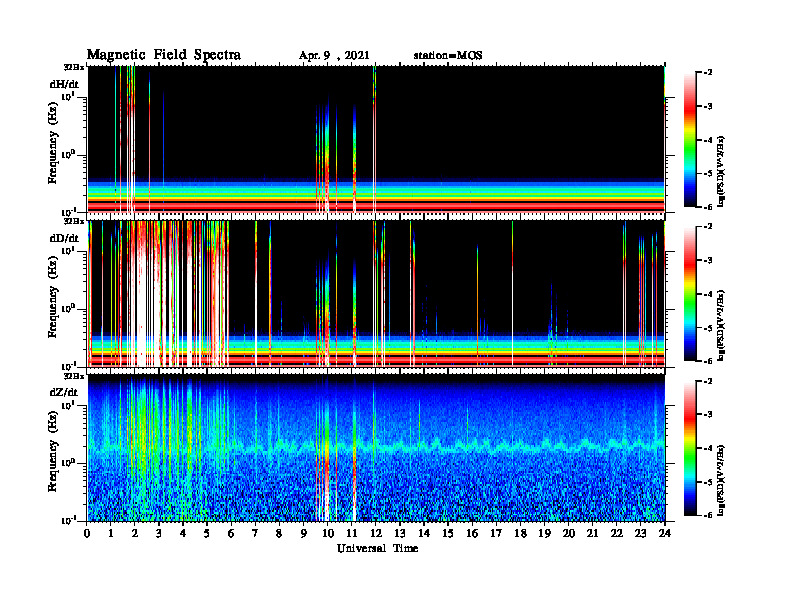Screen dimensions: 792x612
Task: Click the "Universal Time" axis title
Action: pyautogui.click(x=377, y=548)
